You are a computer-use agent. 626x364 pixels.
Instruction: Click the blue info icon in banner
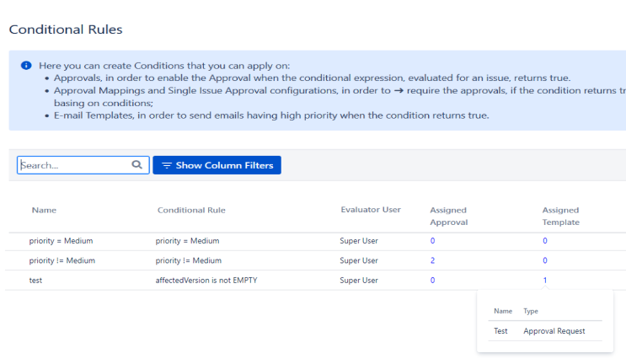click(26, 66)
